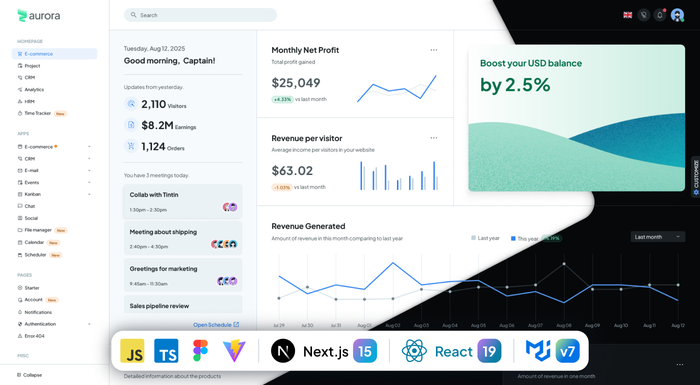This screenshot has height=385, width=700.
Task: Open the Customize side panel tab
Action: pos(696,176)
